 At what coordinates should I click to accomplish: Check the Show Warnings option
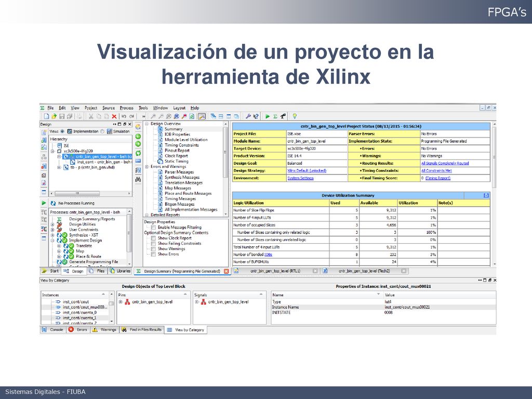[x=153, y=249]
